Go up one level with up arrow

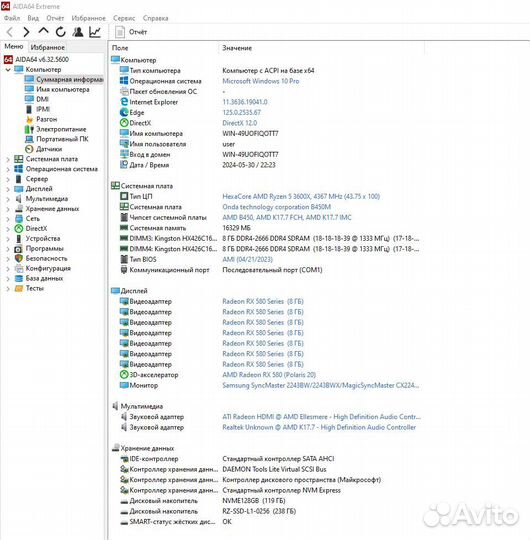pyautogui.click(x=43, y=31)
